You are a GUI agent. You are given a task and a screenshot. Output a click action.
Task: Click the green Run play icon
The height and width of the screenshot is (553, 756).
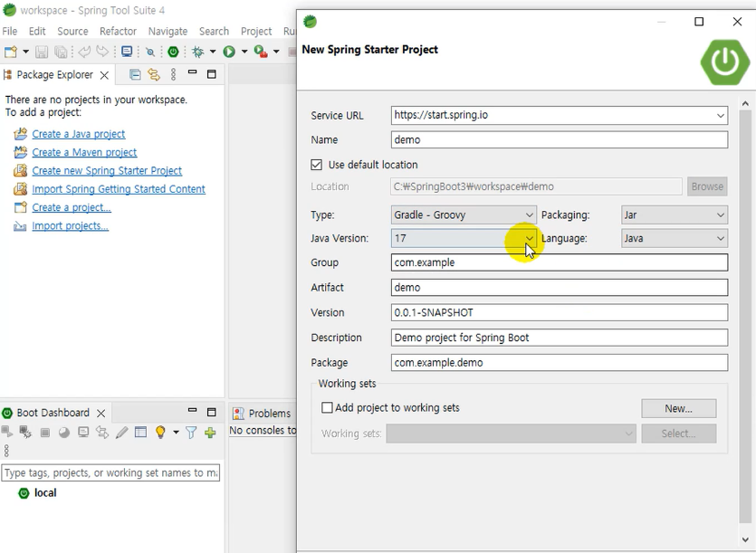(229, 52)
